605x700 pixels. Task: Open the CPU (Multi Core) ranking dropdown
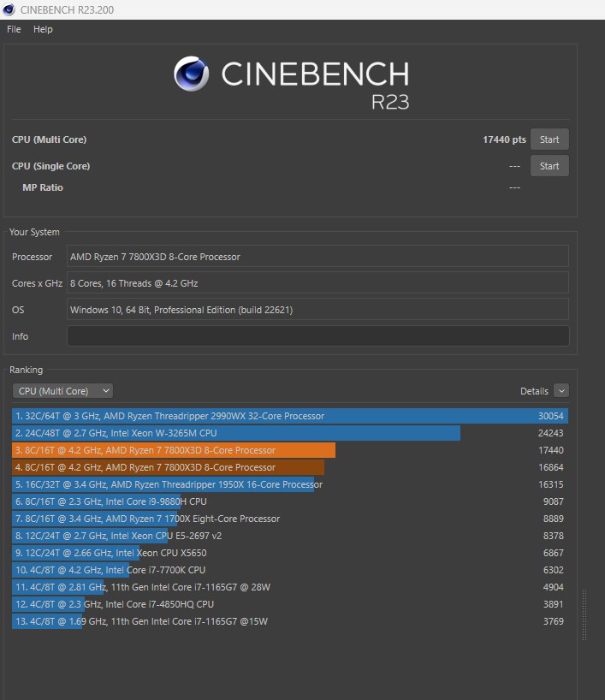click(x=62, y=391)
